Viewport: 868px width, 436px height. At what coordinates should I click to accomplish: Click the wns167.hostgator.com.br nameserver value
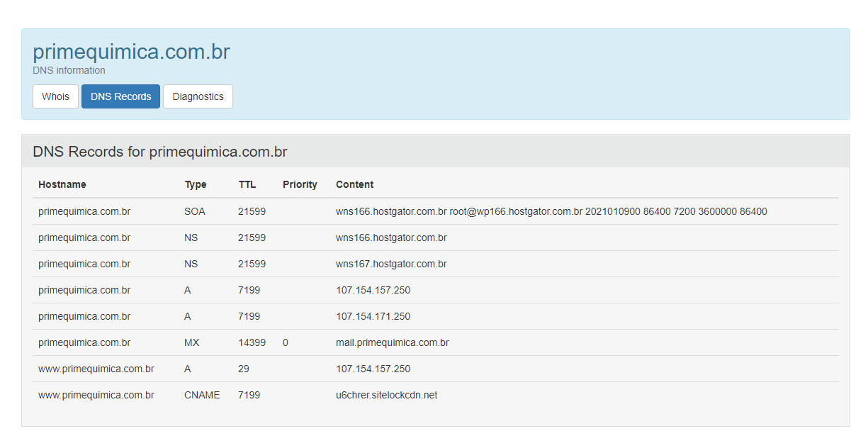(391, 264)
